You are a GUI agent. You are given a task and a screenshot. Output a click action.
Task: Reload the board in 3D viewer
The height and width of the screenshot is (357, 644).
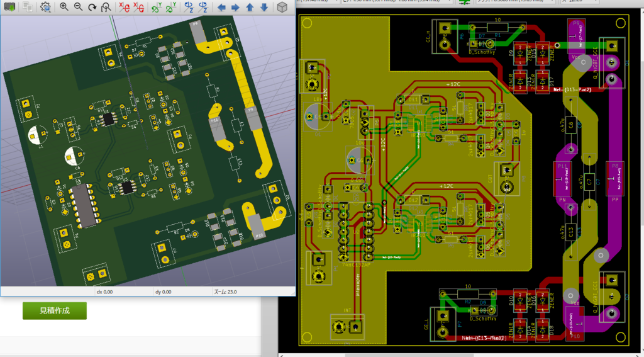tap(9, 6)
